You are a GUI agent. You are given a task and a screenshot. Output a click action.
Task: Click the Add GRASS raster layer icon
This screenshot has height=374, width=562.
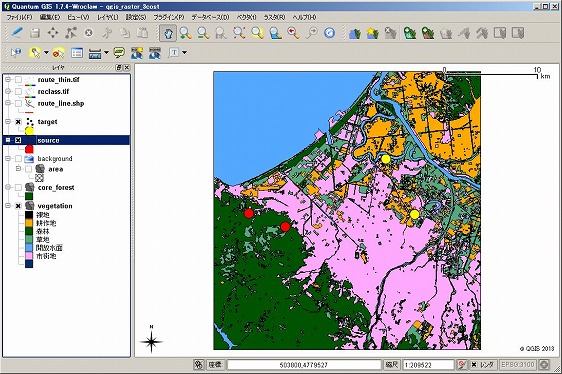coord(428,33)
